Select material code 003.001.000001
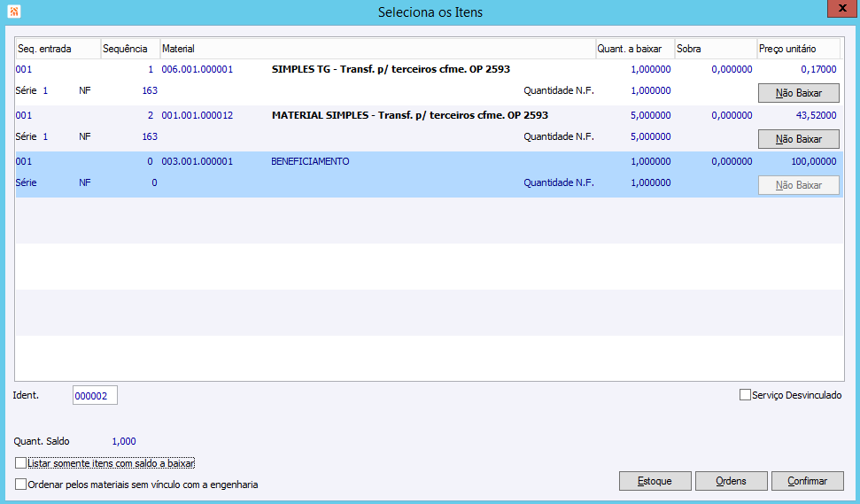860x504 pixels. (198, 161)
